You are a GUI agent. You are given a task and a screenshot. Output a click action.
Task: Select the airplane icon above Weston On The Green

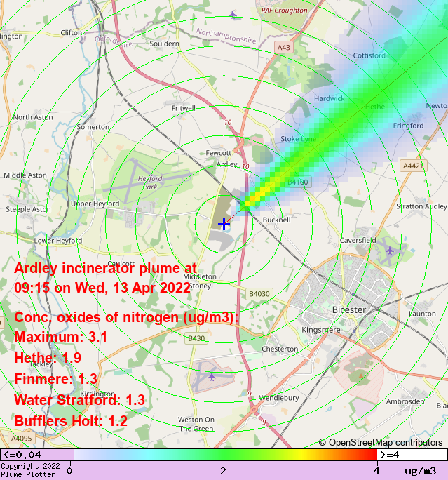click(212, 377)
